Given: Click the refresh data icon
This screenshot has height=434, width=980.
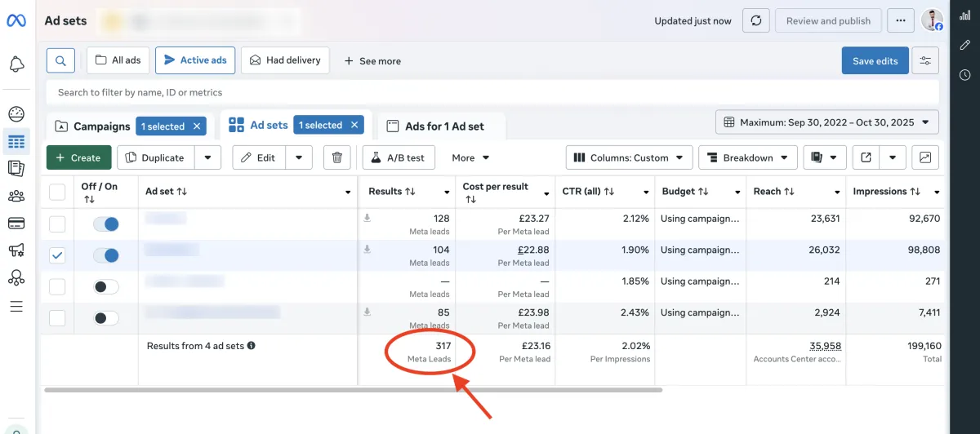Looking at the screenshot, I should pos(755,21).
